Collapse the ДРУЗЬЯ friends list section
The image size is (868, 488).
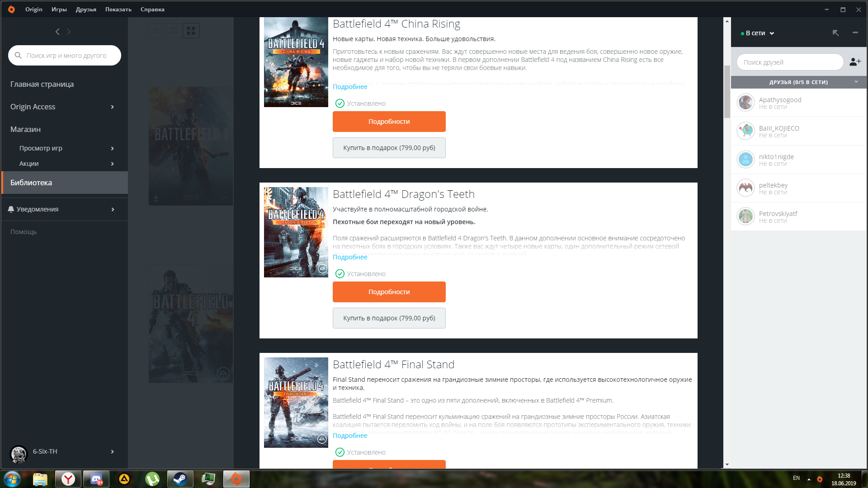[x=856, y=82]
